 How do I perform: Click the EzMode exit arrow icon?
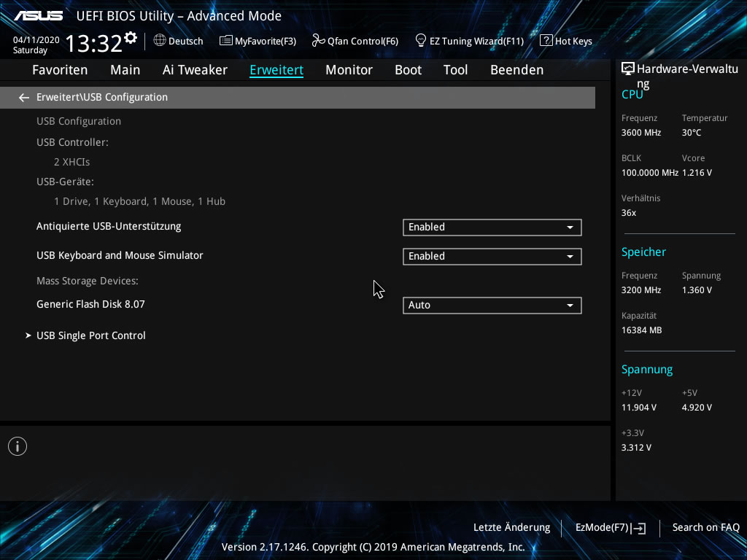tap(639, 528)
